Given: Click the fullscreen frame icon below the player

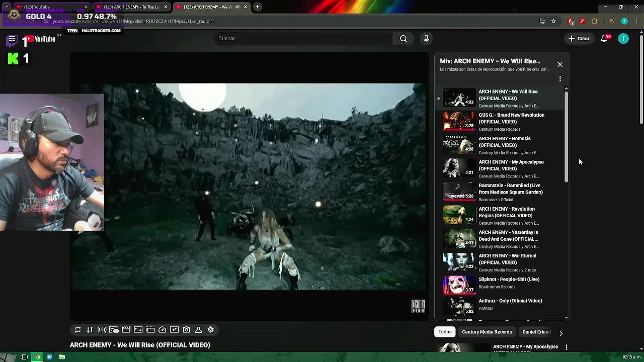Looking at the screenshot, I should (x=138, y=330).
